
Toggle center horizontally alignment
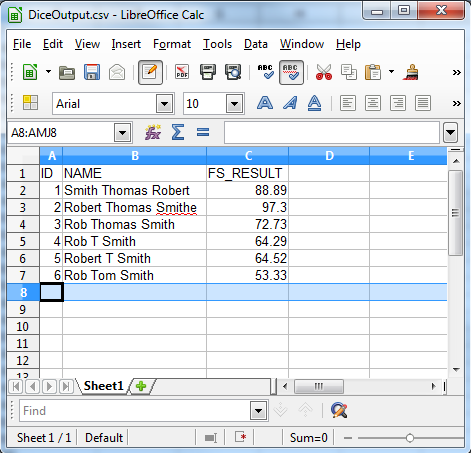(373, 103)
